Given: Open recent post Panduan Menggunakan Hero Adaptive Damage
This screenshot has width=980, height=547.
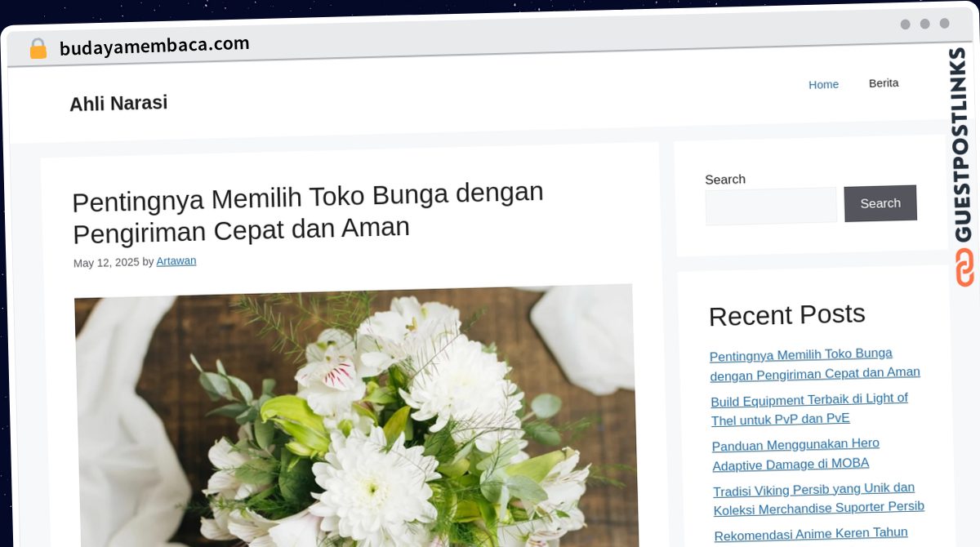Looking at the screenshot, I should point(795,454).
